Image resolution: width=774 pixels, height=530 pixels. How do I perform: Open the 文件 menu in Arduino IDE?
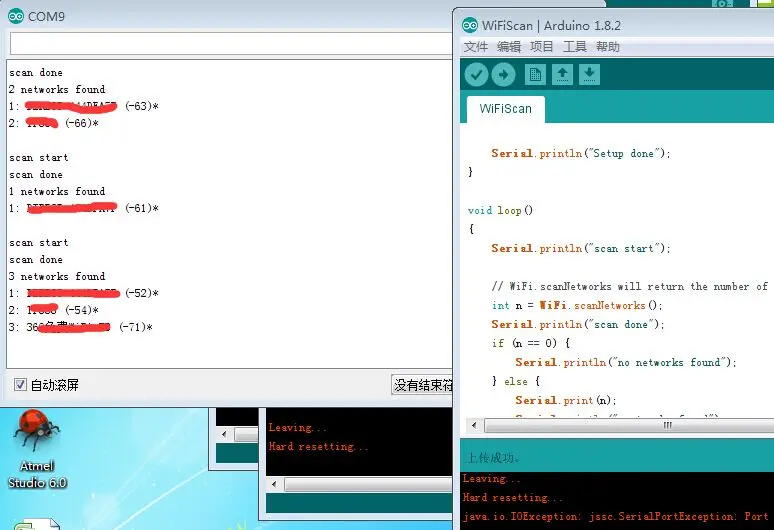click(x=475, y=47)
